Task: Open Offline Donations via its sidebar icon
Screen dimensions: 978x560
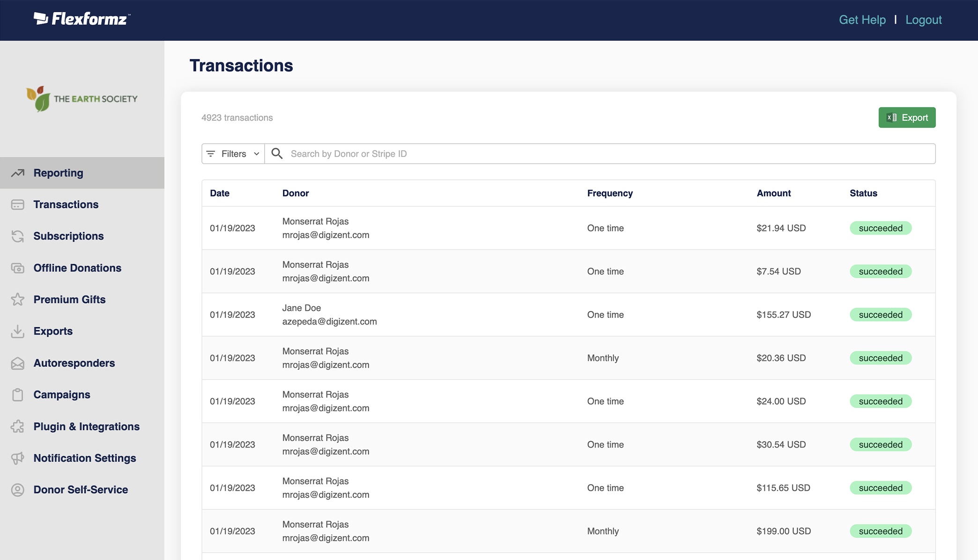Action: (x=17, y=268)
